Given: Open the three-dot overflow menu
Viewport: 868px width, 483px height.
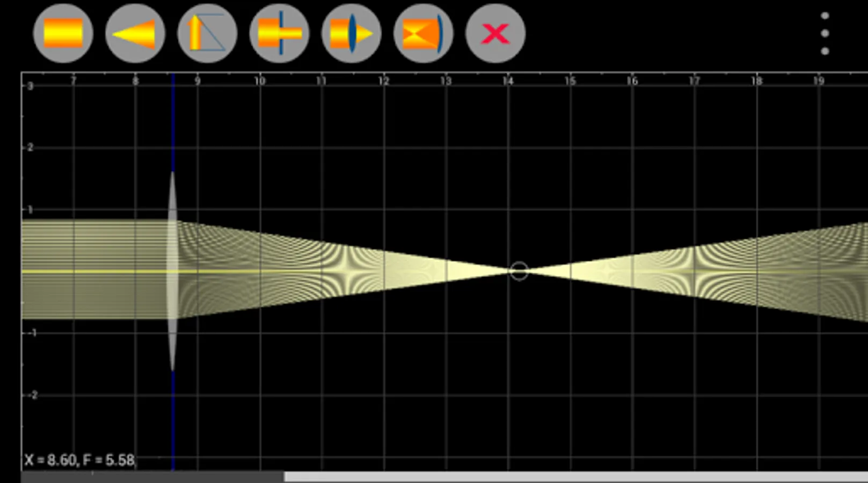Looking at the screenshot, I should [825, 33].
